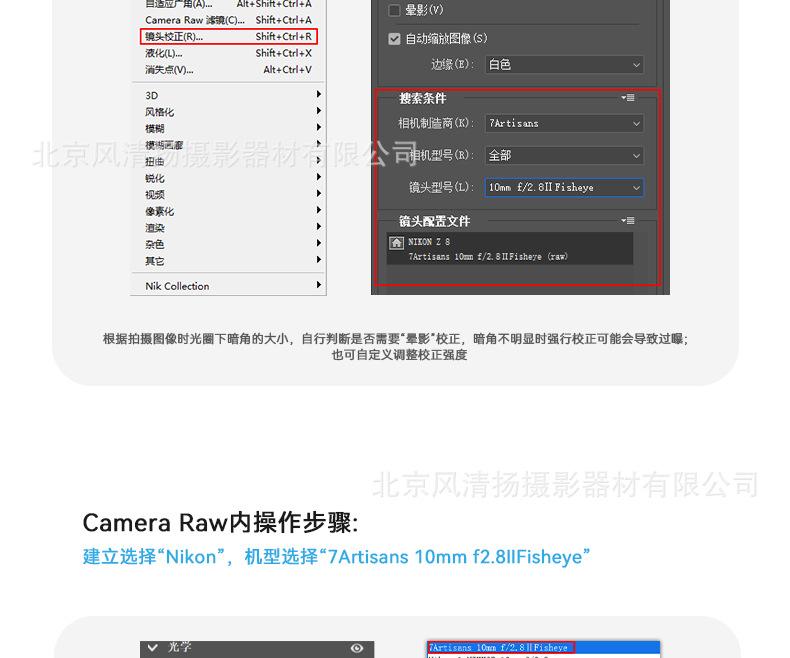Open the 镜头型号 dropdown showing 10mm f/2.8II Fisheye

tap(563, 188)
